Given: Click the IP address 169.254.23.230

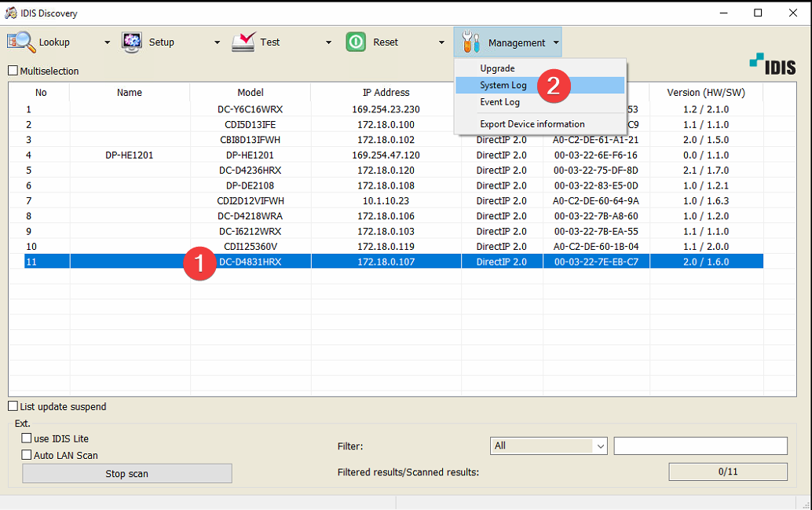Looking at the screenshot, I should [386, 109].
